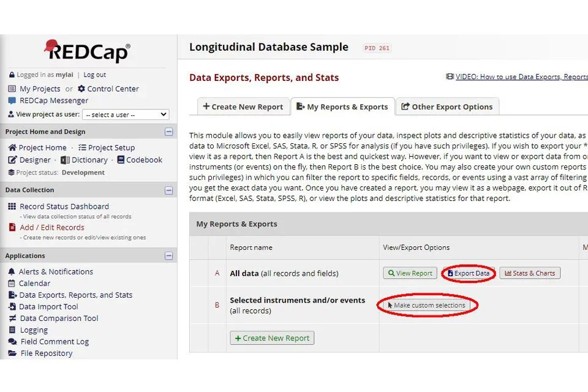Open the view project as user dropdown
Image resolution: width=588 pixels, height=392 pixels.
125,114
